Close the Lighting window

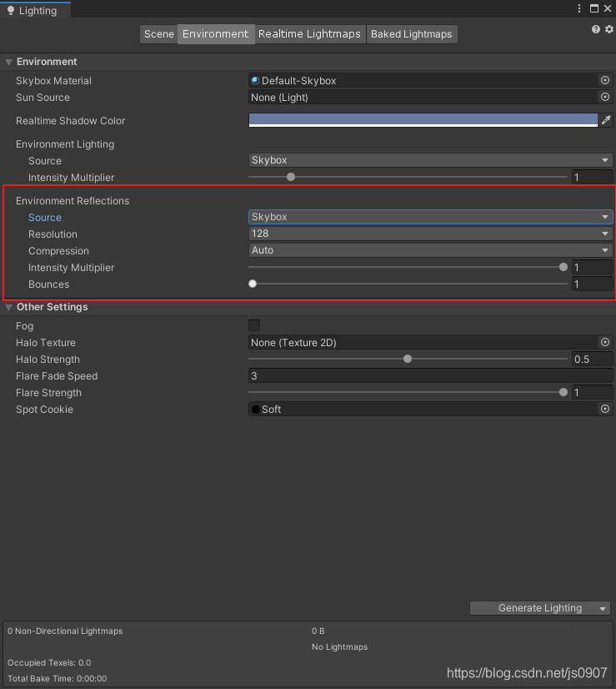click(608, 8)
